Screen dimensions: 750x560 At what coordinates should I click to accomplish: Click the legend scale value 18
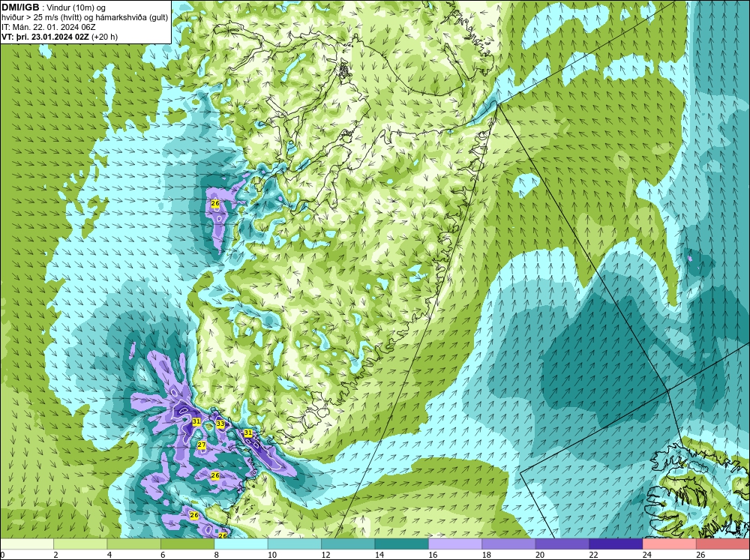click(x=486, y=555)
